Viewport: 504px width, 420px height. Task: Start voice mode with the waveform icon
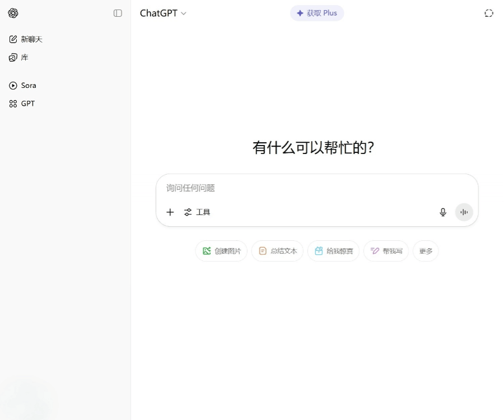[x=464, y=212]
